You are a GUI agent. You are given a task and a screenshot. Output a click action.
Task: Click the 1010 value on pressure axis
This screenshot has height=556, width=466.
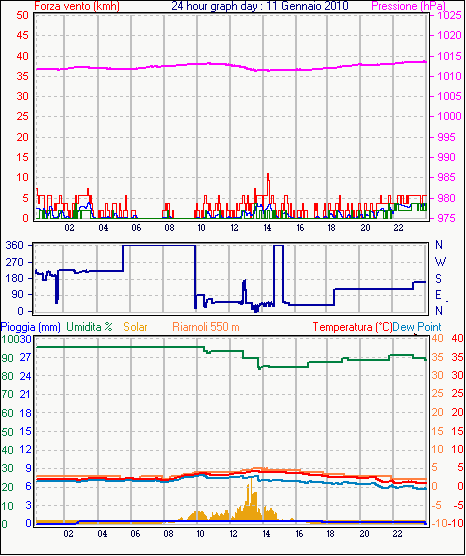click(x=449, y=76)
